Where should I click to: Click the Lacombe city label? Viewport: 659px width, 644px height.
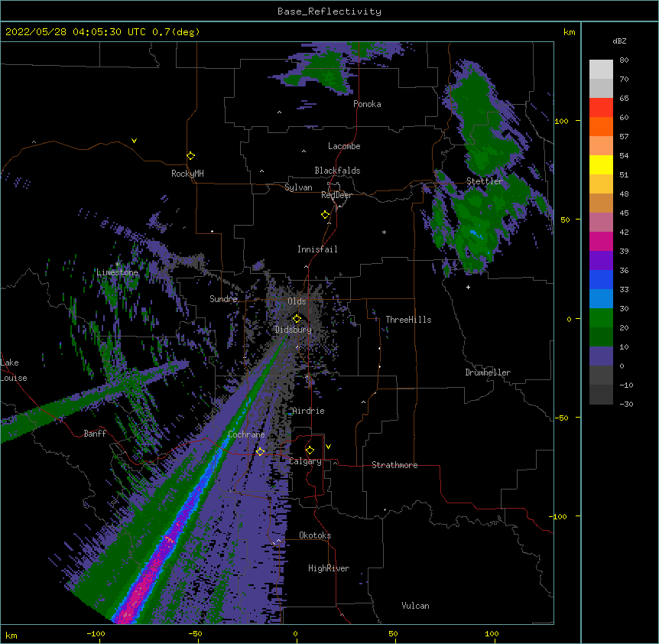(344, 146)
